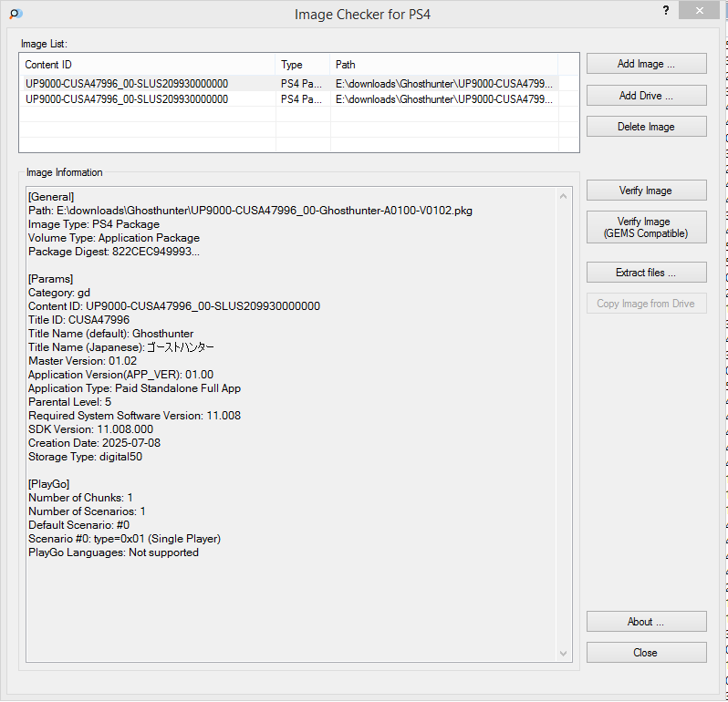
Task: Select the first image row in the list
Action: (x=299, y=84)
